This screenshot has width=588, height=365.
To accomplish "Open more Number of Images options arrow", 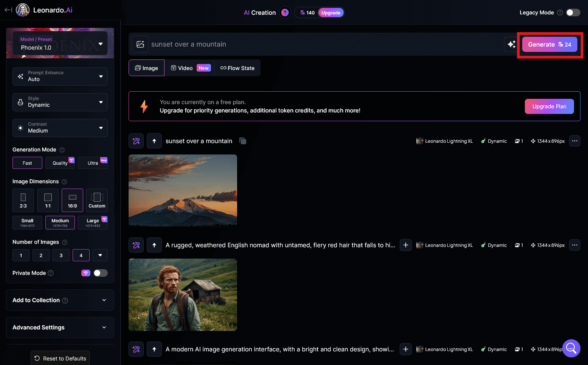I will click(100, 255).
